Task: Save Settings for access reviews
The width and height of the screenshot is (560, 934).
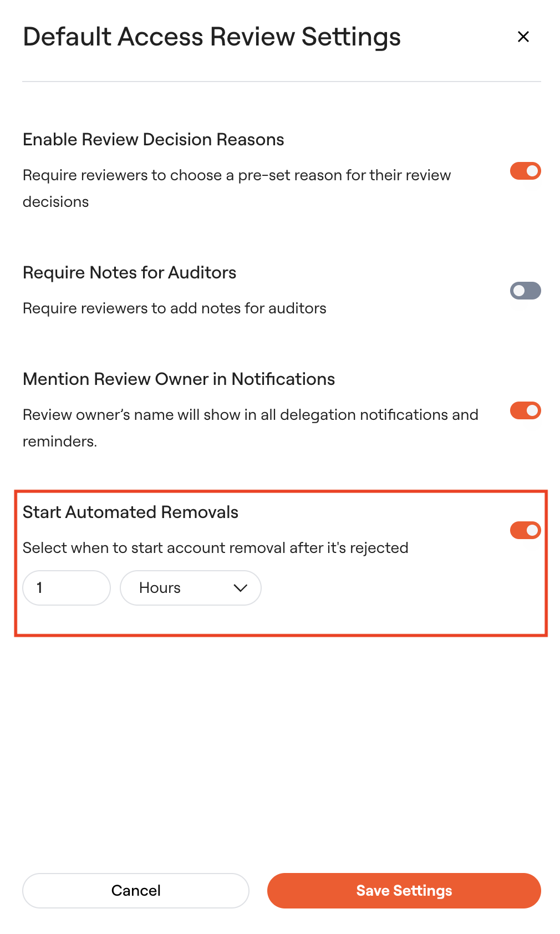Action: pyautogui.click(x=404, y=891)
